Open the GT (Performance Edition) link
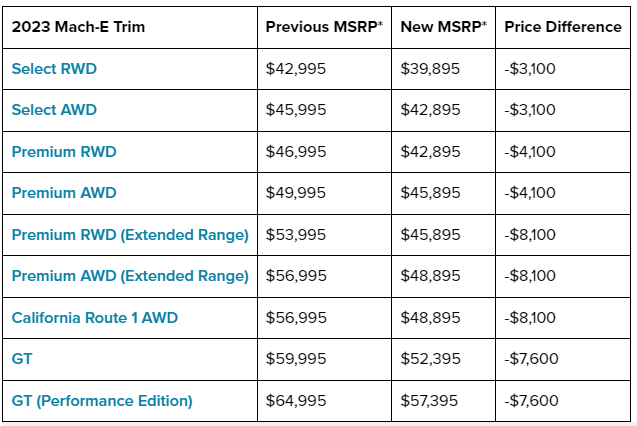Screen dimensions: 637x426 tap(102, 401)
